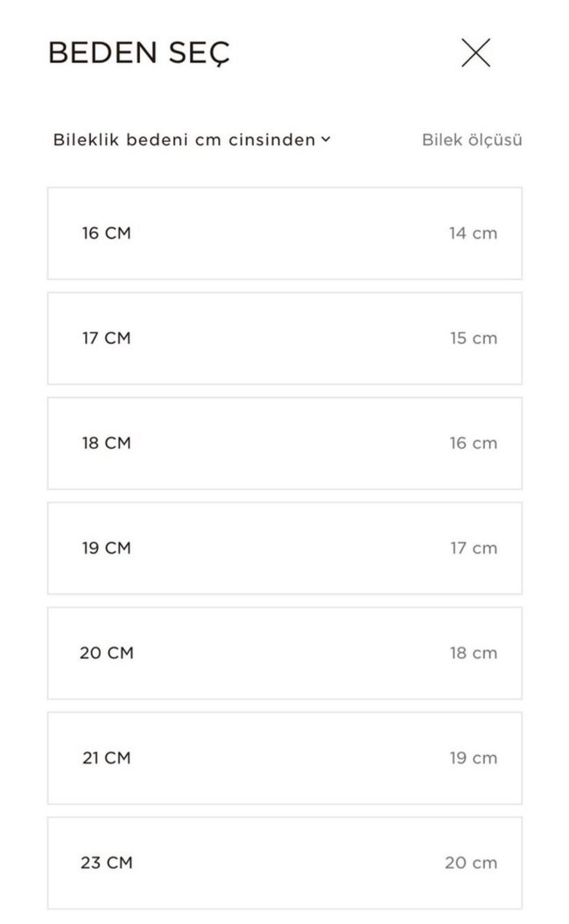The width and height of the screenshot is (569, 924).
Task: Click the 'Bilek ölçüsü' column header
Action: tap(472, 140)
